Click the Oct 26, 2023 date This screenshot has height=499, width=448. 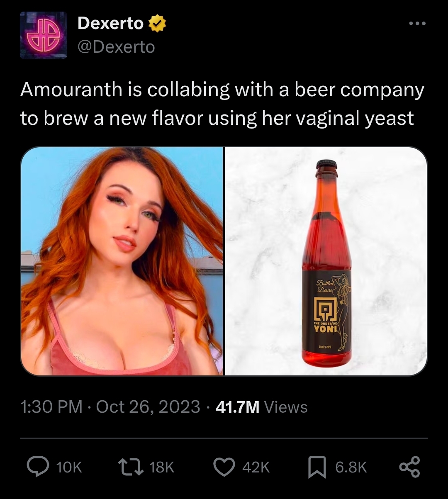coord(148,407)
